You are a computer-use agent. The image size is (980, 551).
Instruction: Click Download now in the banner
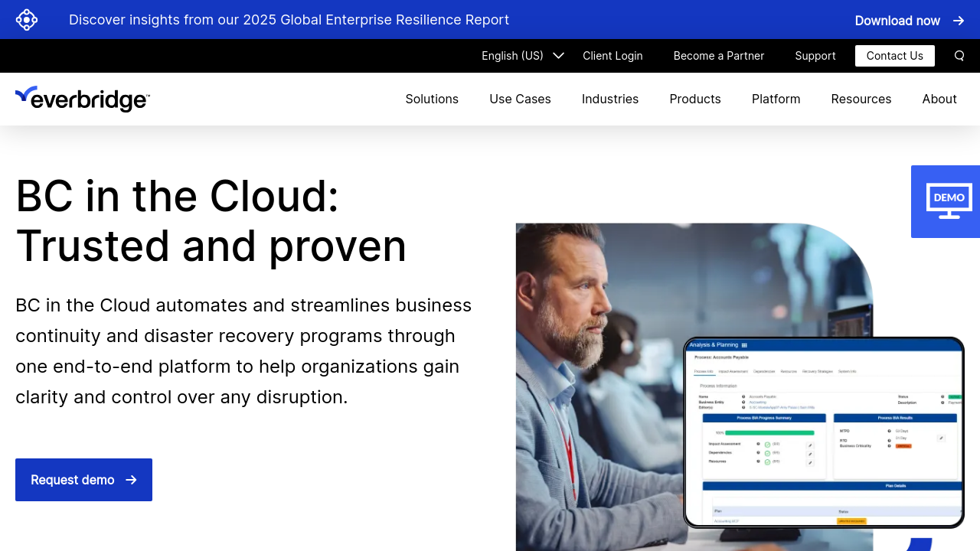[897, 21]
